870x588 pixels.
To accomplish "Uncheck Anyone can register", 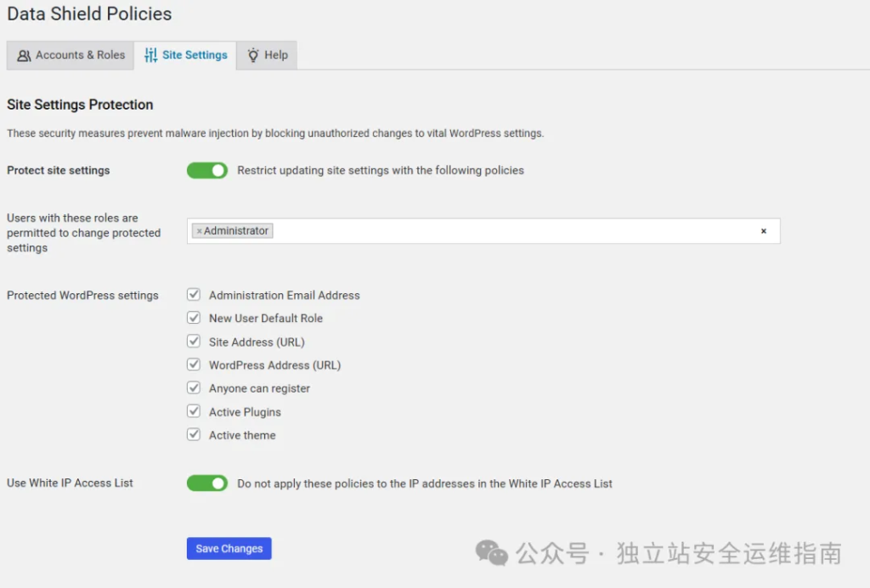I will click(x=194, y=387).
